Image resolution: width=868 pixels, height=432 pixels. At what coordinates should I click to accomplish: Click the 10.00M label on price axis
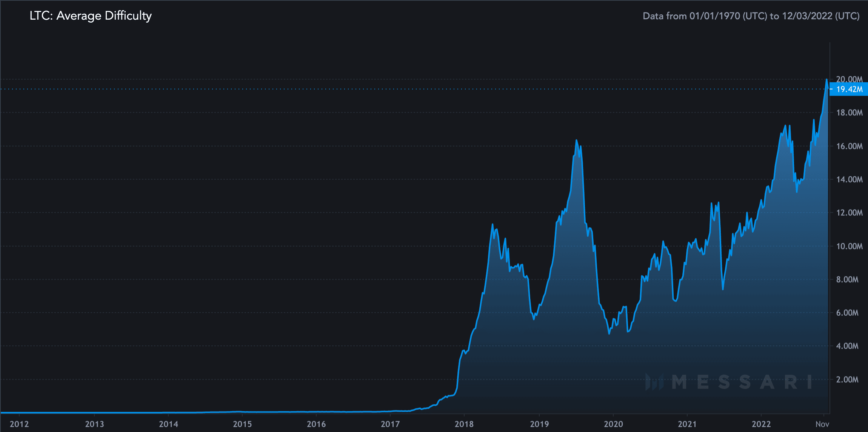(x=849, y=246)
